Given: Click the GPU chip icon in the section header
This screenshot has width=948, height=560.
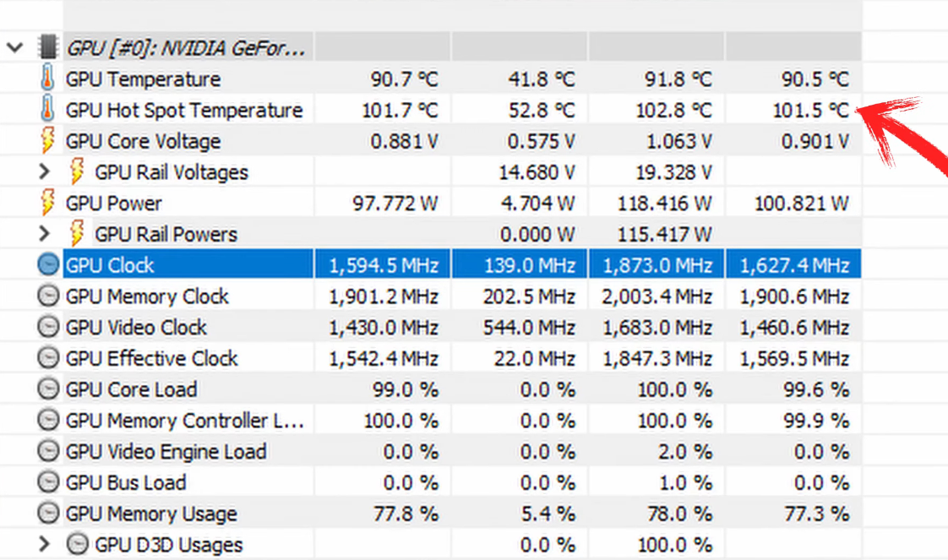Looking at the screenshot, I should pyautogui.click(x=48, y=47).
